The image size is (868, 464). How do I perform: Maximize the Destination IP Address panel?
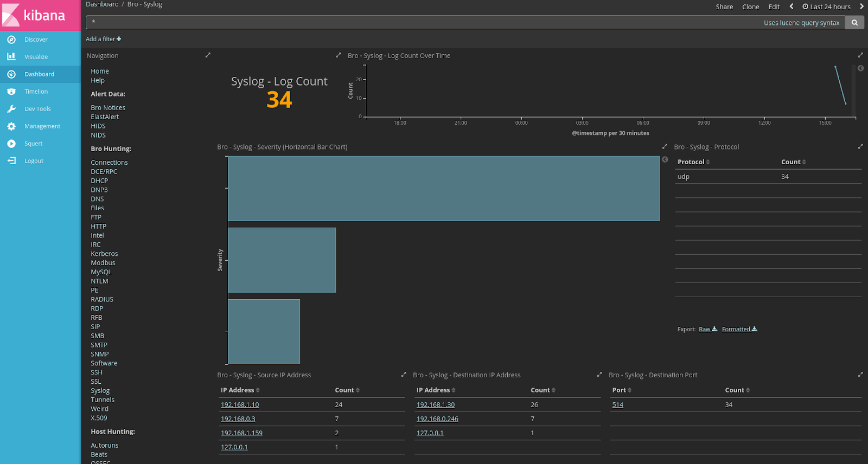(599, 375)
